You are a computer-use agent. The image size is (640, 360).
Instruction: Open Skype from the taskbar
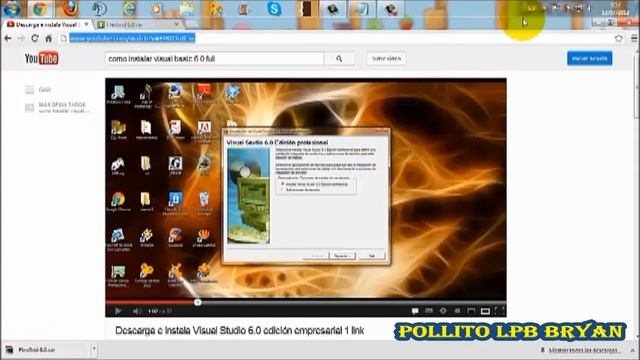274,9
